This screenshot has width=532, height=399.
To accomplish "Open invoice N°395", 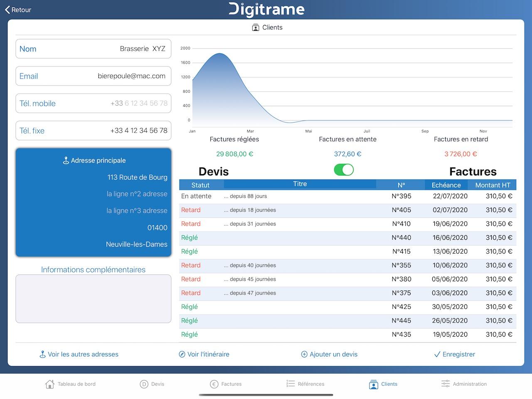I will [x=348, y=196].
